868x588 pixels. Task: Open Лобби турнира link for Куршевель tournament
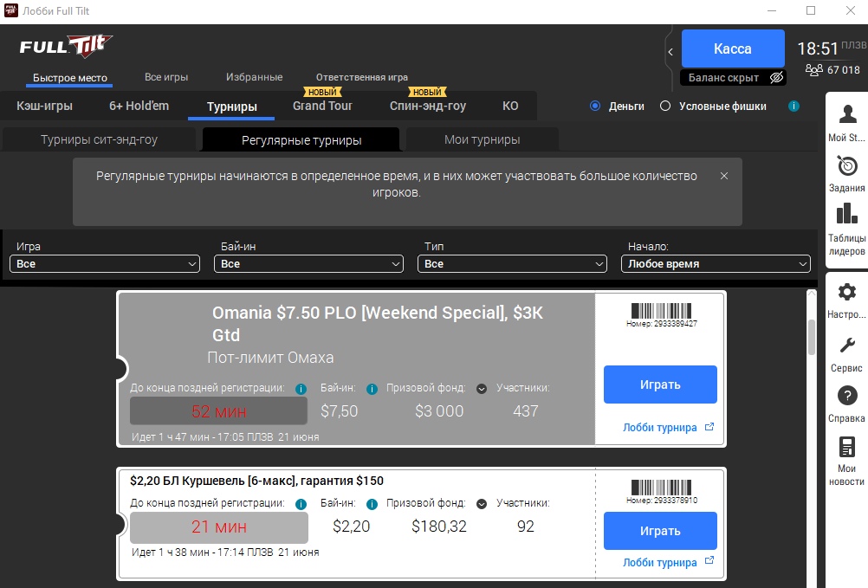(659, 563)
